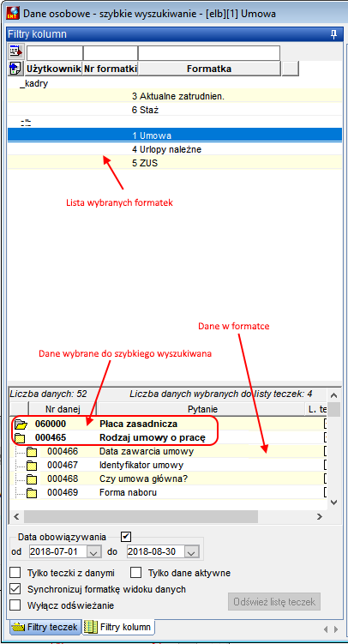Click the add-column icon left of Użytkownik header
The width and height of the screenshot is (348, 644).
point(15,69)
